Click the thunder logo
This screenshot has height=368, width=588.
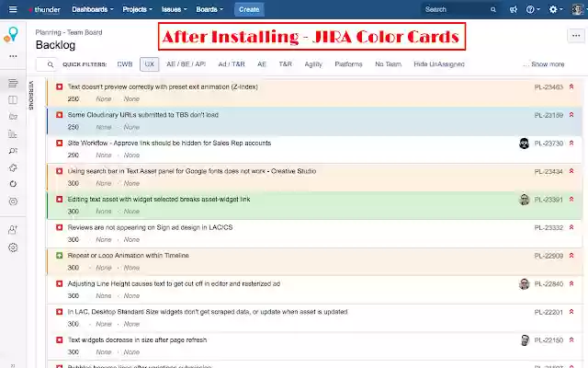[44, 9]
